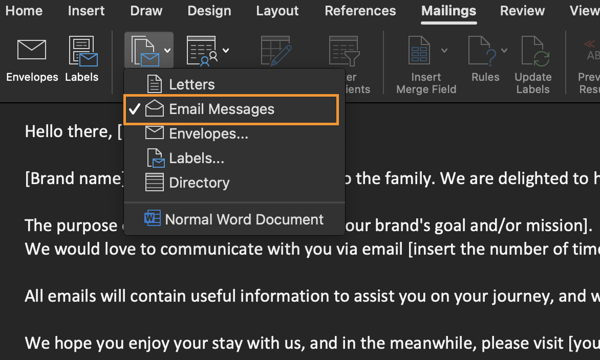Switch to the References tab

coord(360,11)
